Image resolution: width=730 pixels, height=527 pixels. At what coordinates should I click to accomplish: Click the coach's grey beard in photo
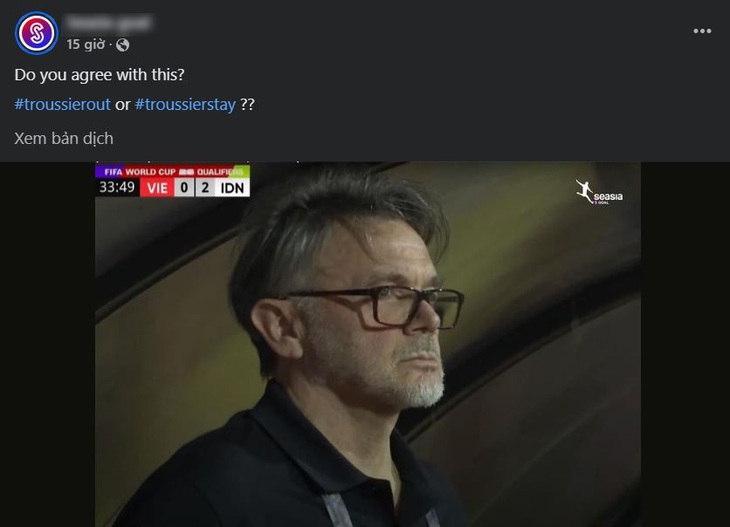pyautogui.click(x=425, y=387)
